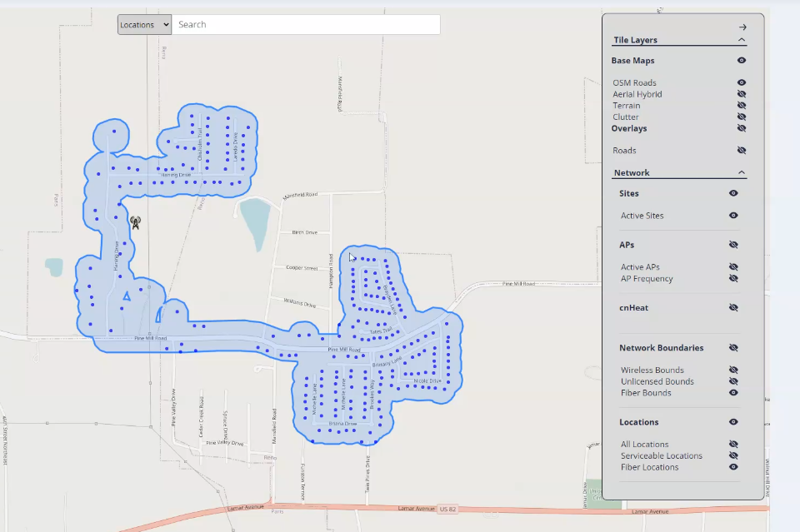Show the Aerial Hybrid layer
800x532 pixels.
742,94
